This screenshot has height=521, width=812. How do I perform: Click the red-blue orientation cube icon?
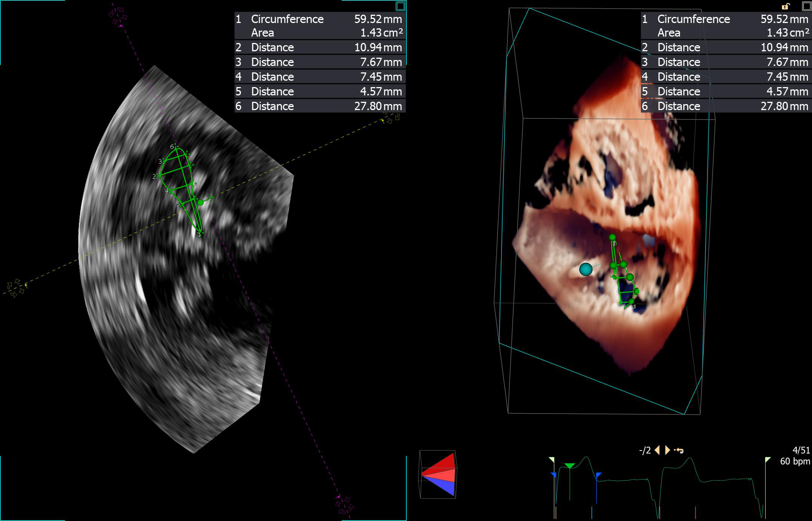click(438, 474)
